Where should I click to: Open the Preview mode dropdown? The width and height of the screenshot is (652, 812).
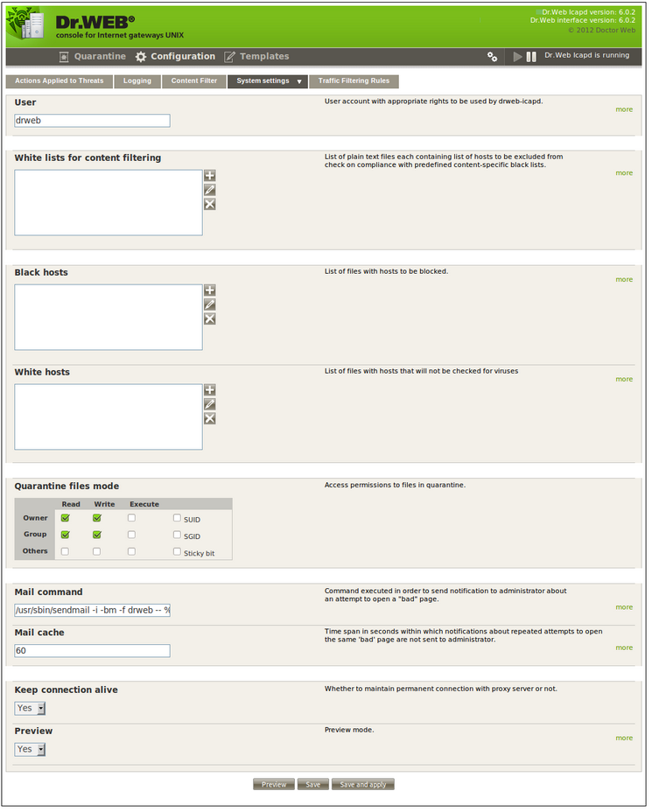click(30, 750)
